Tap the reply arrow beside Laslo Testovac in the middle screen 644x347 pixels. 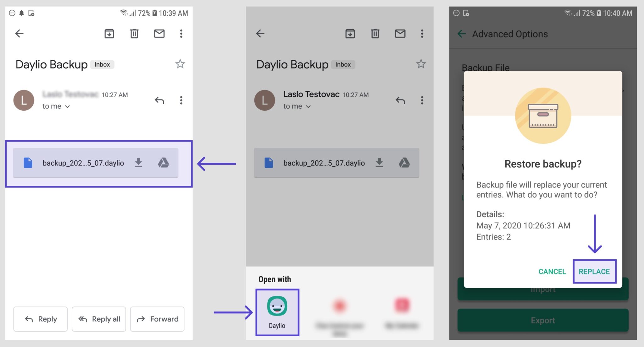click(400, 100)
